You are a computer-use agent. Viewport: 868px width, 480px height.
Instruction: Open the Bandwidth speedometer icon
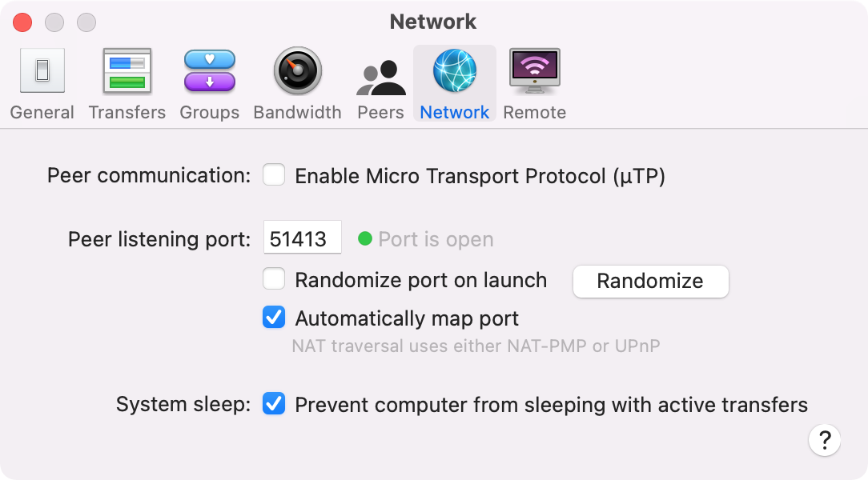[297, 70]
